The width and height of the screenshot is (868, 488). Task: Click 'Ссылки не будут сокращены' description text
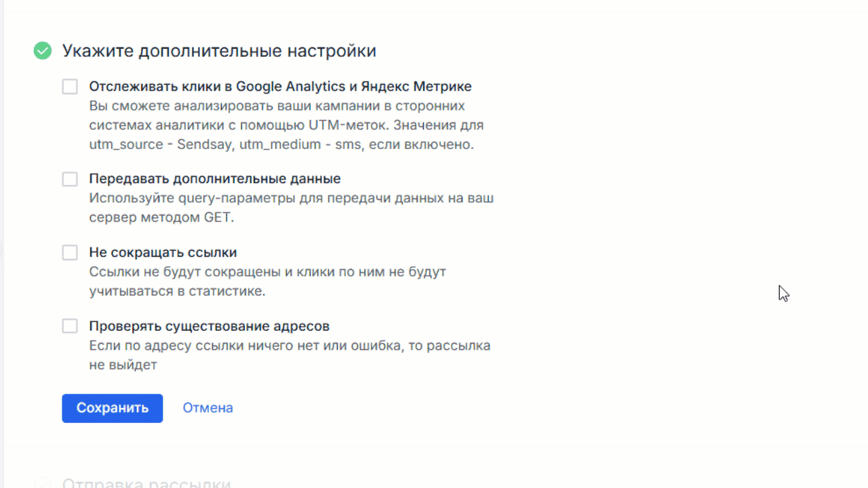(267, 272)
